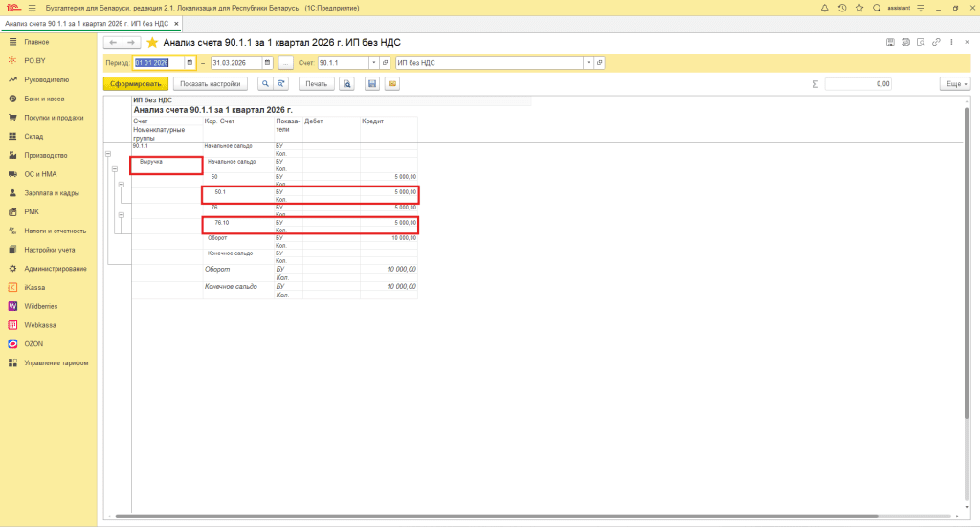This screenshot has height=527, width=980.
Task: Send report by email envelope icon
Action: pos(391,84)
